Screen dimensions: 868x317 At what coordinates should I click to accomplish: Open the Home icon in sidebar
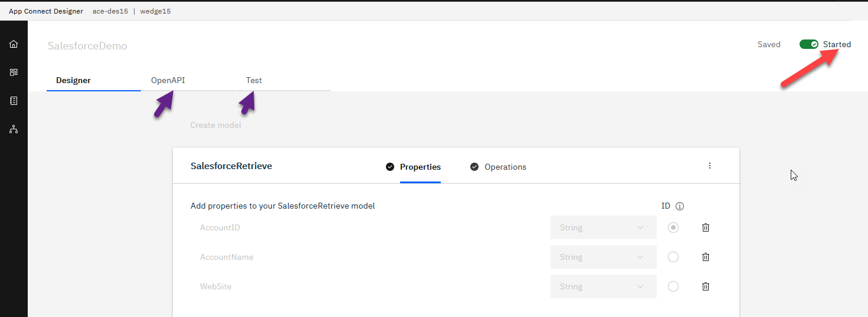coord(14,44)
